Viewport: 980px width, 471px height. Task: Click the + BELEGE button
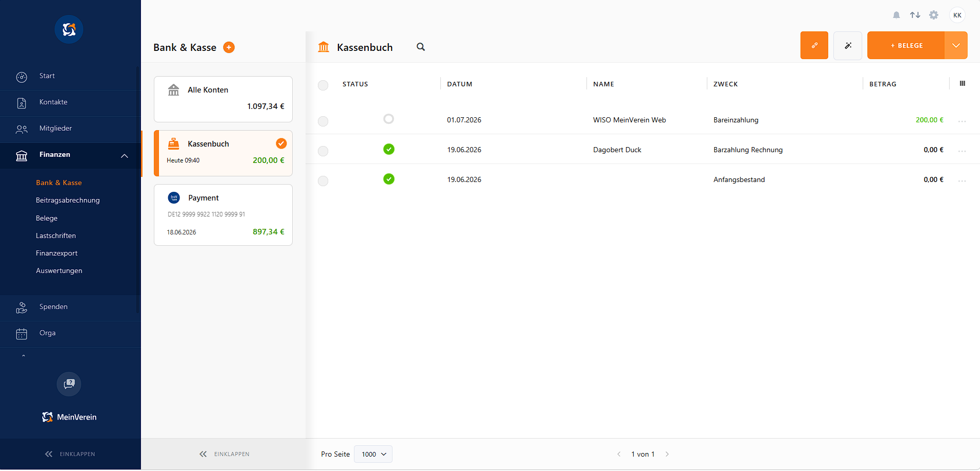click(906, 45)
